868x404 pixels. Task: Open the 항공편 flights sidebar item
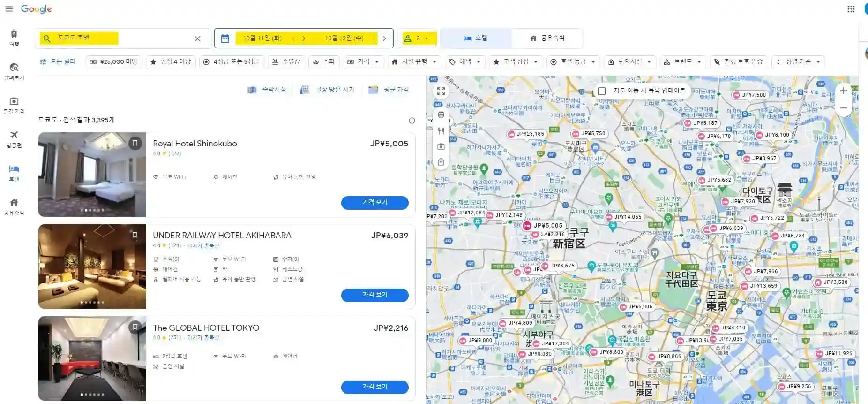14,139
